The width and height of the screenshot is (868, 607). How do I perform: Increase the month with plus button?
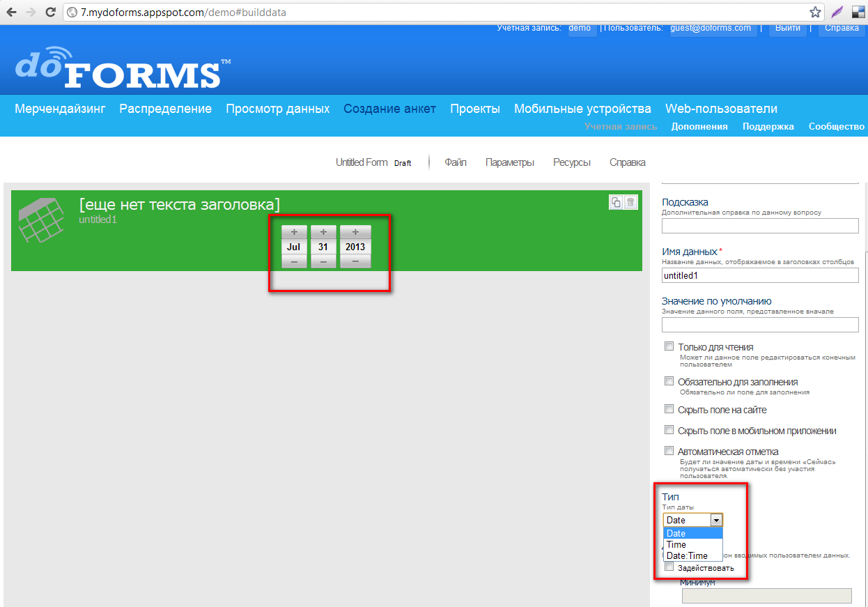294,231
